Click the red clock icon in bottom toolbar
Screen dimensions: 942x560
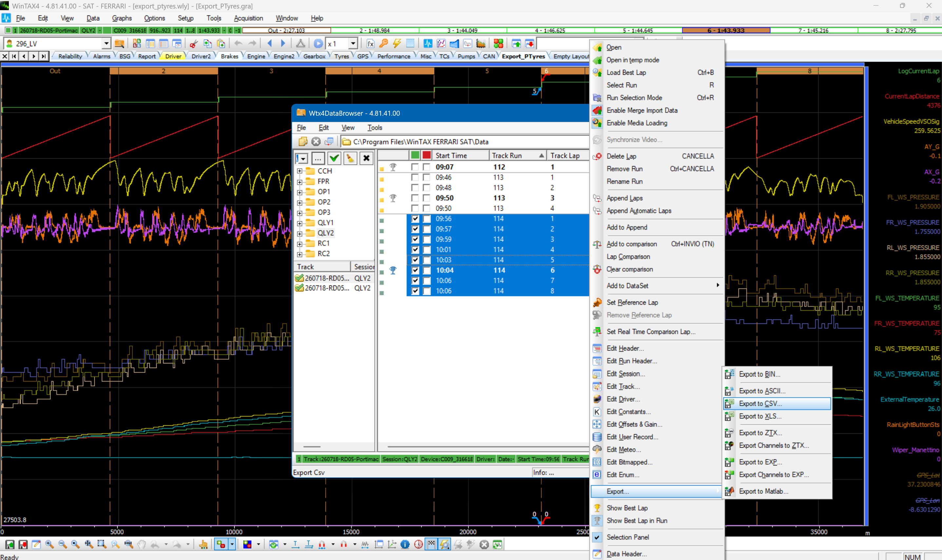(x=418, y=544)
